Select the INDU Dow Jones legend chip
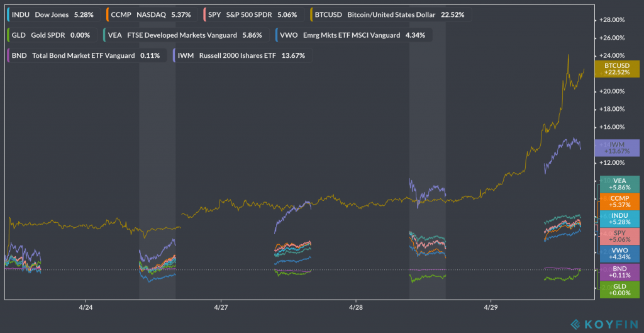The image size is (644, 333). tap(53, 14)
